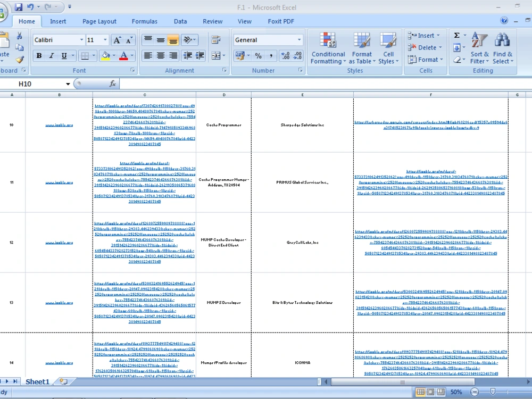Click the Zoom Out minus button

475,392
